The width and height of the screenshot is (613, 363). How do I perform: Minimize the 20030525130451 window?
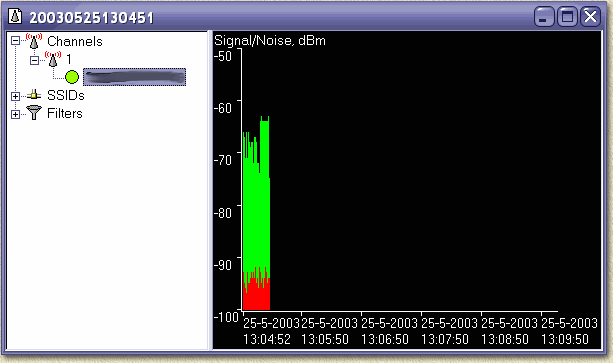point(544,17)
